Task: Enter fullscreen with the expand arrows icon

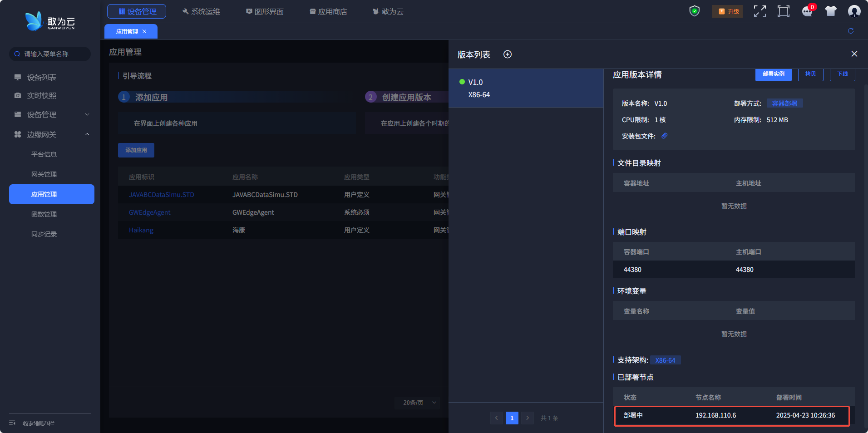Action: (x=759, y=11)
